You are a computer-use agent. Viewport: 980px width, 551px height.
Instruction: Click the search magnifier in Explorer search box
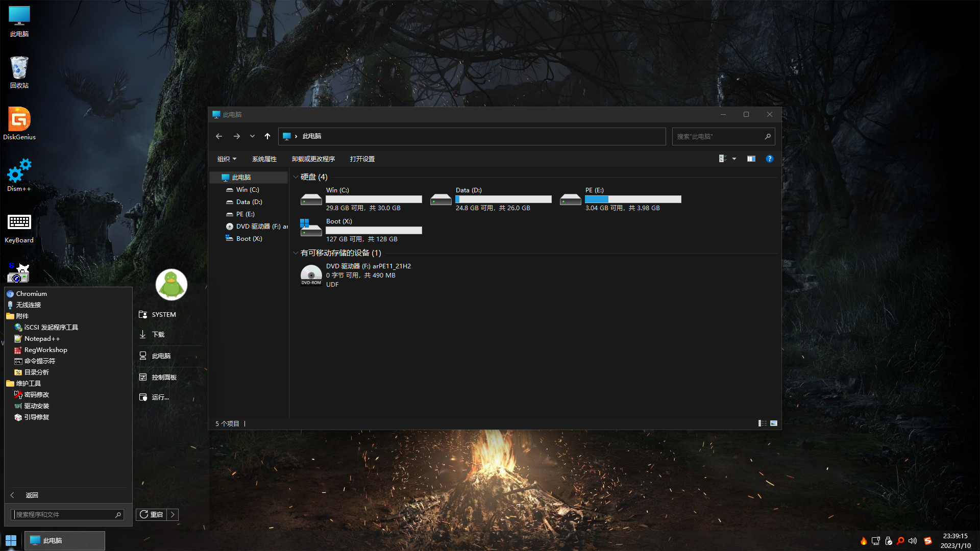point(768,136)
